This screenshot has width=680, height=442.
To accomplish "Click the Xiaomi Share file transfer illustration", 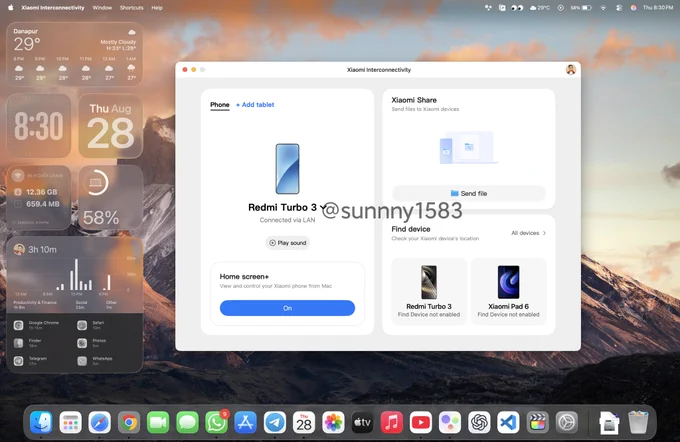I will (468, 148).
